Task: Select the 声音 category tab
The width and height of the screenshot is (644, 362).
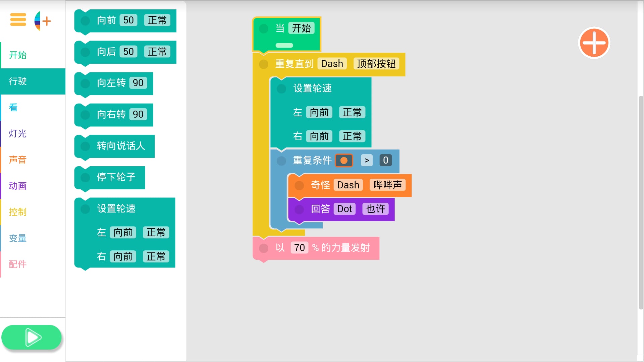Action: (33, 160)
